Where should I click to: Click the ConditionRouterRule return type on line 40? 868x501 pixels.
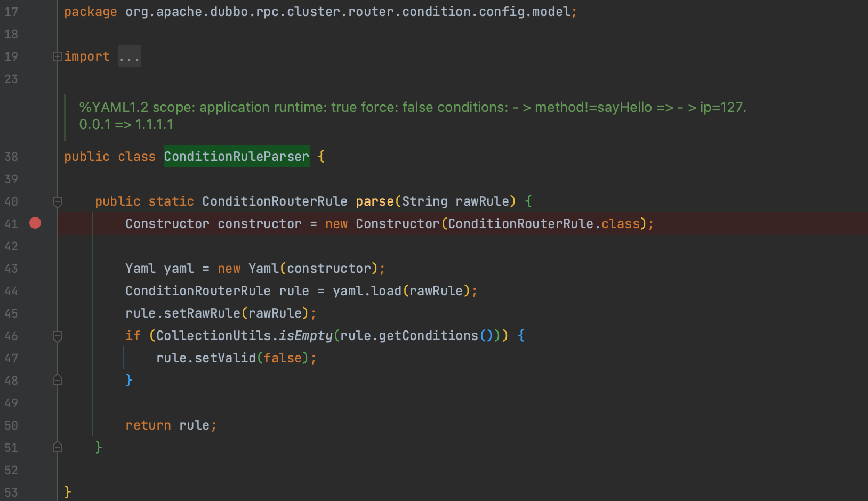point(275,201)
